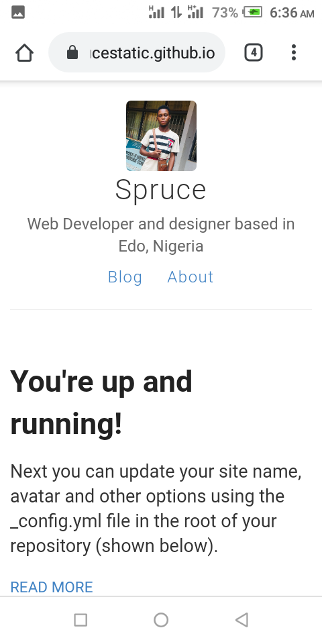Open the three-dot browser menu
322x644 pixels.
[293, 52]
